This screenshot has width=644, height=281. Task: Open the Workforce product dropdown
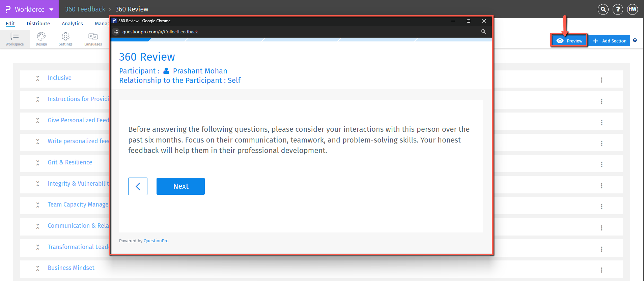(29, 9)
